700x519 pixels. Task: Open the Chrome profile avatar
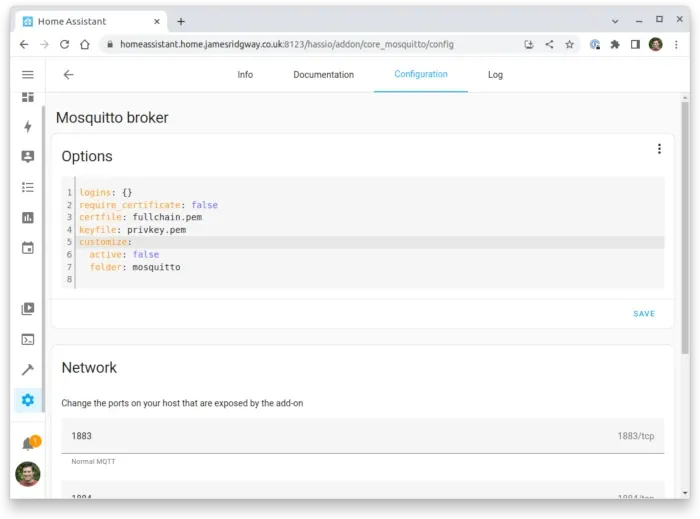coord(655,44)
